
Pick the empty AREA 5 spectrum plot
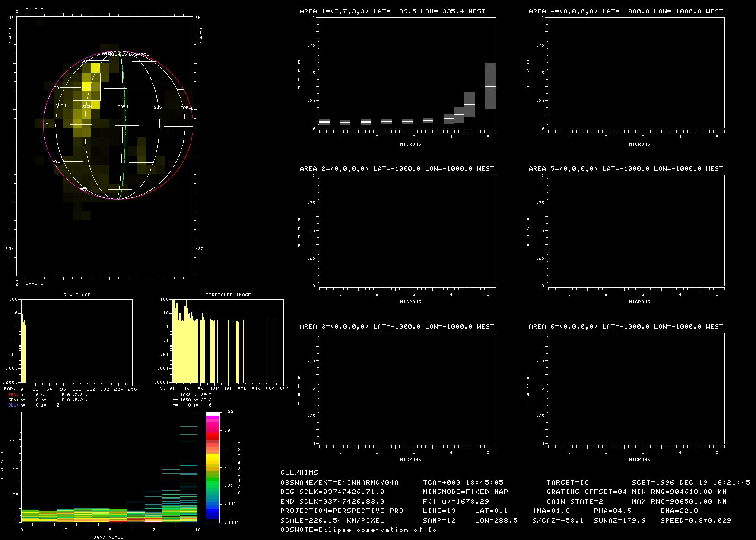pos(636,230)
